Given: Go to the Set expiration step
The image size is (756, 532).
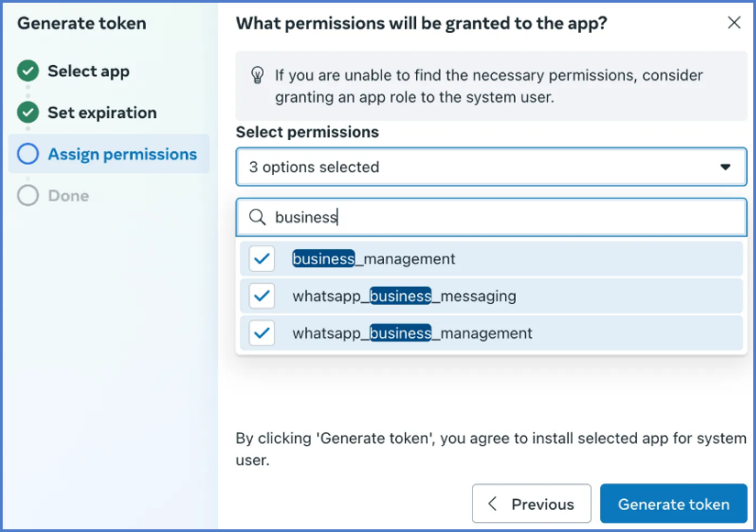Looking at the screenshot, I should pos(102,113).
